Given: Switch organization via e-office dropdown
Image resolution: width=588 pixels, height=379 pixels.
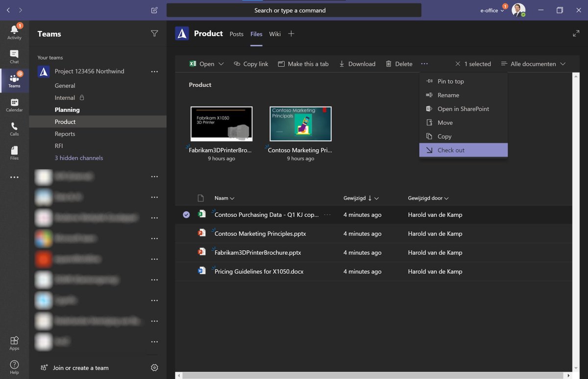Looking at the screenshot, I should click(x=492, y=10).
